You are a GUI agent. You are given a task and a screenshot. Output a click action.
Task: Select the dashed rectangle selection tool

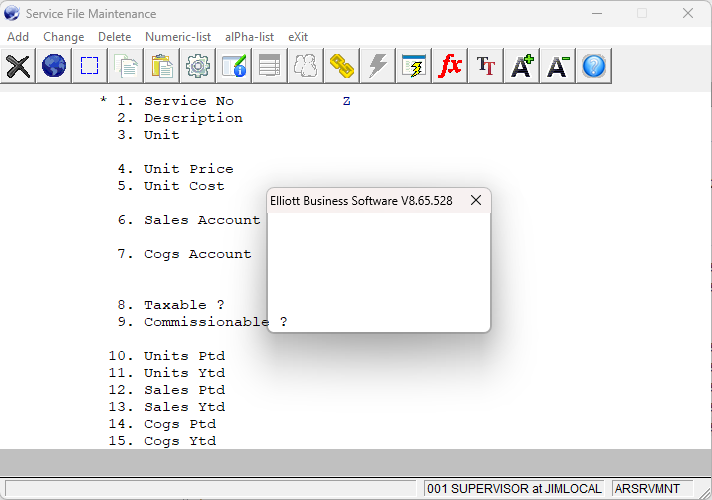(x=90, y=67)
